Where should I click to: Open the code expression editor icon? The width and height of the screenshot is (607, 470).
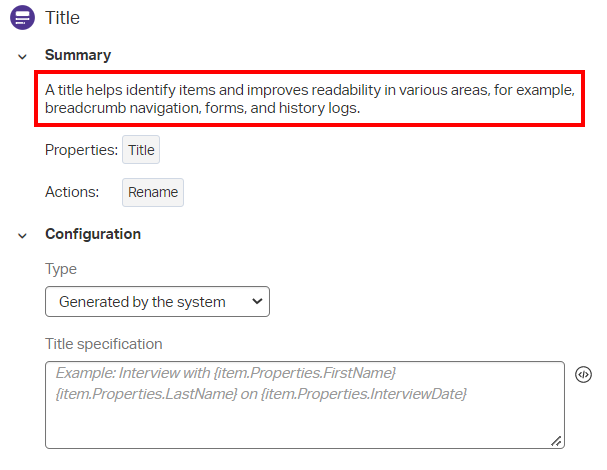pos(584,375)
